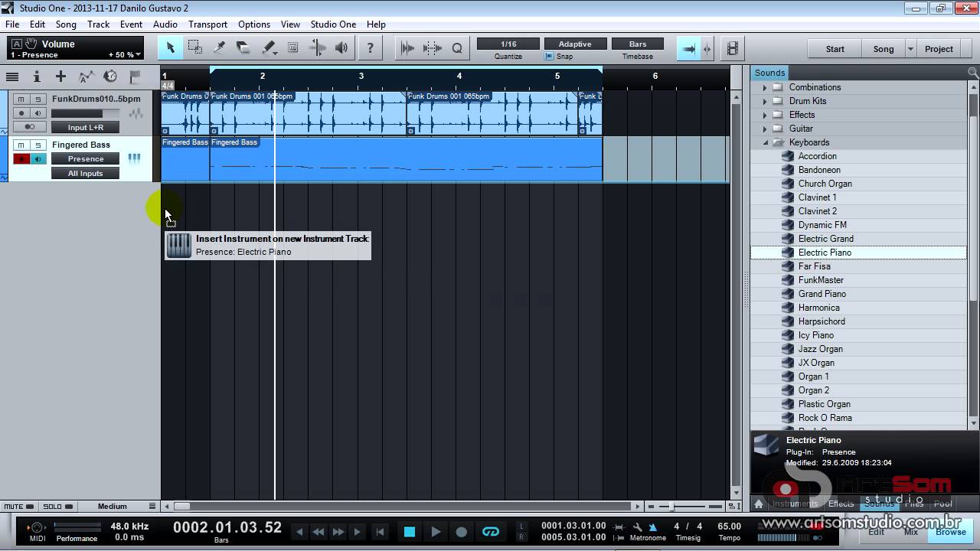Click the Stop transport button
Screen dimensions: 980x551
[x=410, y=532]
